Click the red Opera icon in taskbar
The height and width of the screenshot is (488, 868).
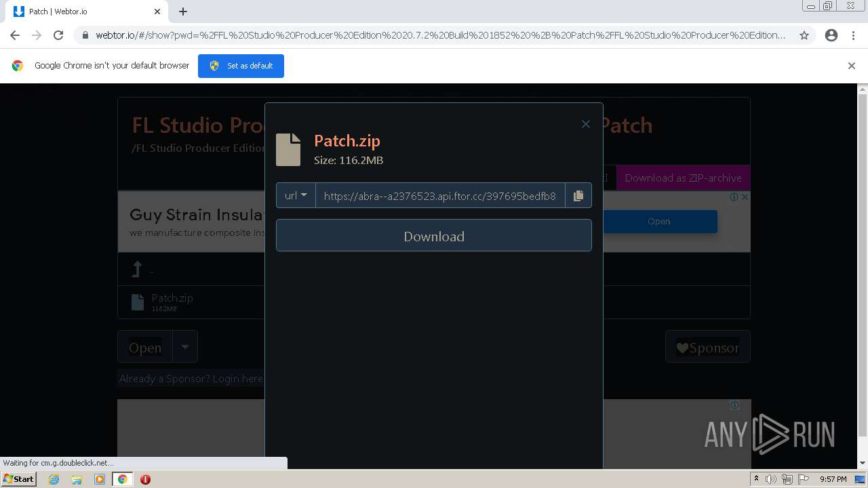pos(145,479)
